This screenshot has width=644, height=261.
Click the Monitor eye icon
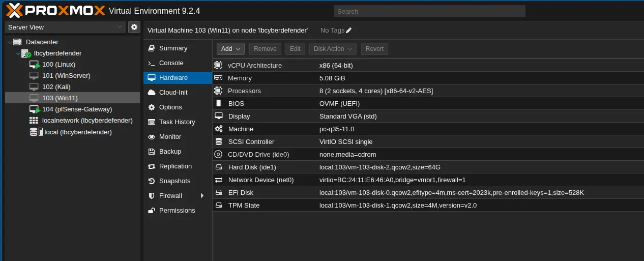[151, 137]
